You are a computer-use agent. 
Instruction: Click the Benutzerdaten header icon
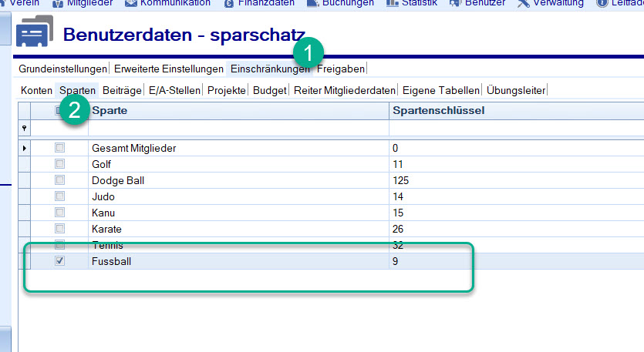[x=35, y=31]
